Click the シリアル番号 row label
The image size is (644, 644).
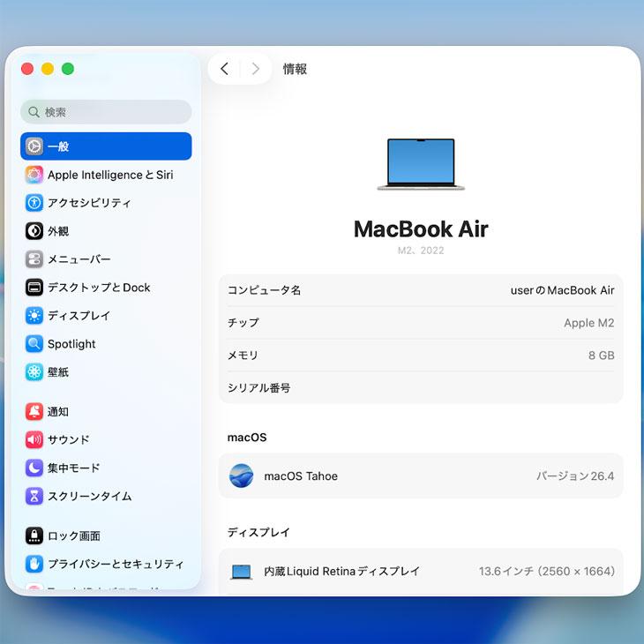coord(258,387)
